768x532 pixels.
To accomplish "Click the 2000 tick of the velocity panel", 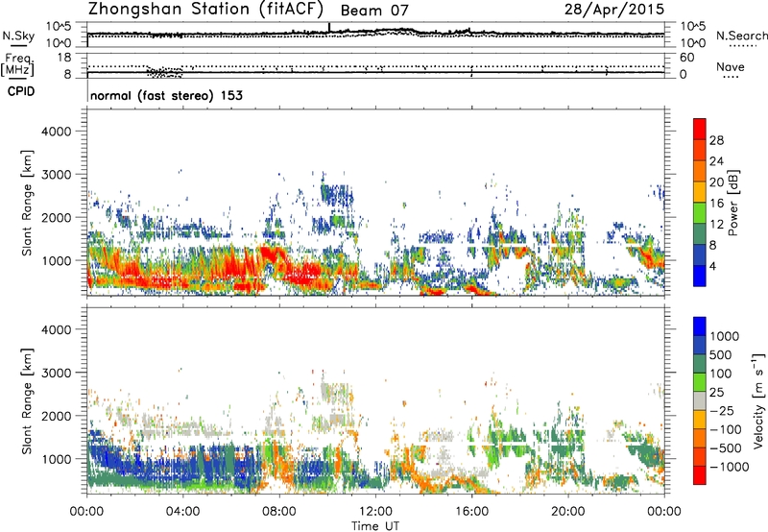I will [56, 416].
